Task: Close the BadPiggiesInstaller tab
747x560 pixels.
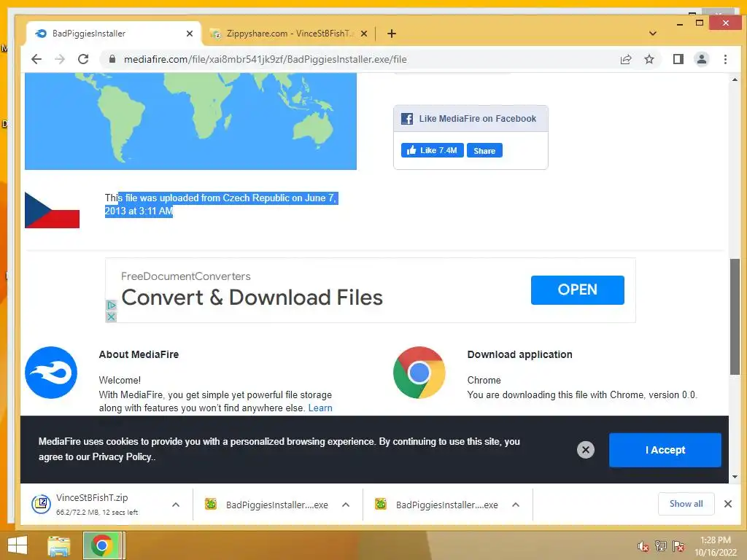Action: pyautogui.click(x=190, y=34)
